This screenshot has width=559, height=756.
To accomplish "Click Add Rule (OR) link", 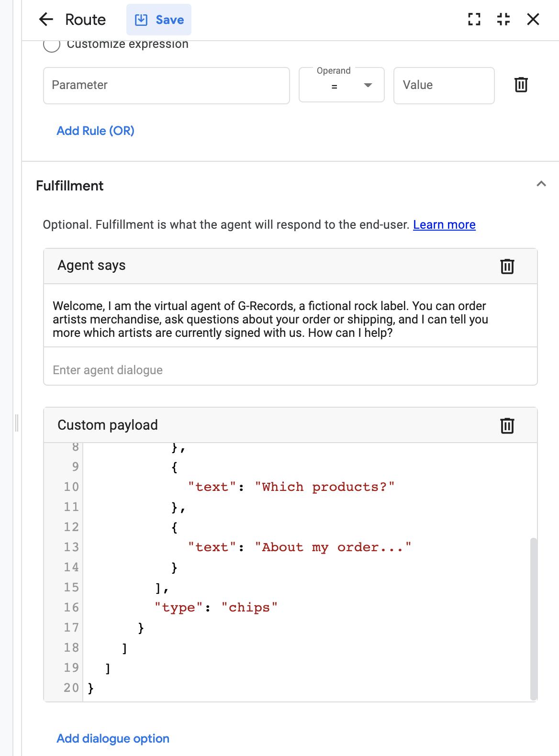I will tap(95, 131).
